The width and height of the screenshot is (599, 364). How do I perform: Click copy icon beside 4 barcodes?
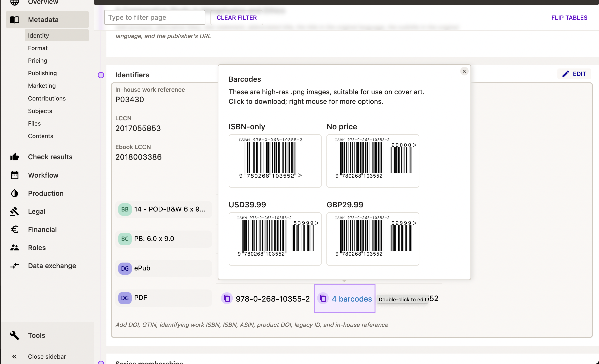pyautogui.click(x=323, y=299)
